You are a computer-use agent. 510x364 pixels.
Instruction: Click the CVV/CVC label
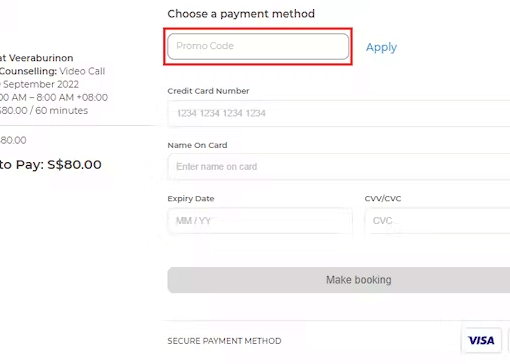click(x=383, y=198)
